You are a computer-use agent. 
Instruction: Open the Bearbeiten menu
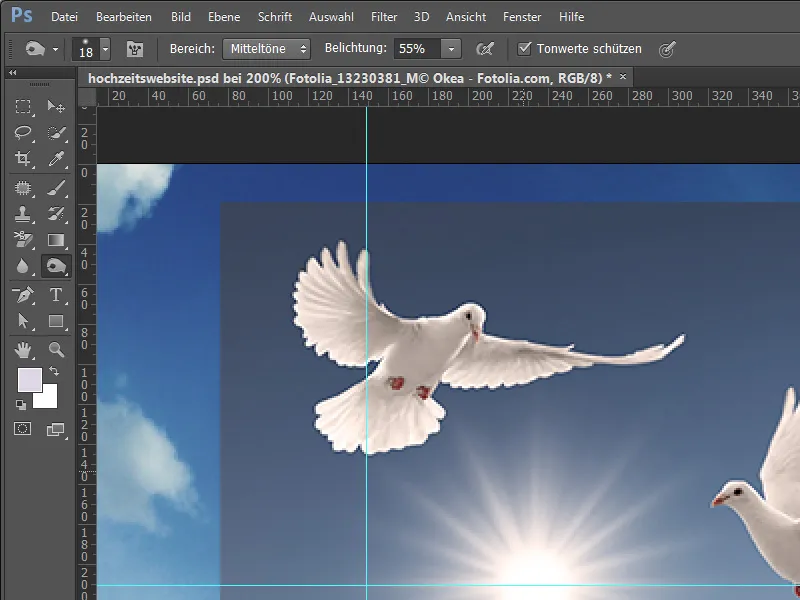point(124,17)
